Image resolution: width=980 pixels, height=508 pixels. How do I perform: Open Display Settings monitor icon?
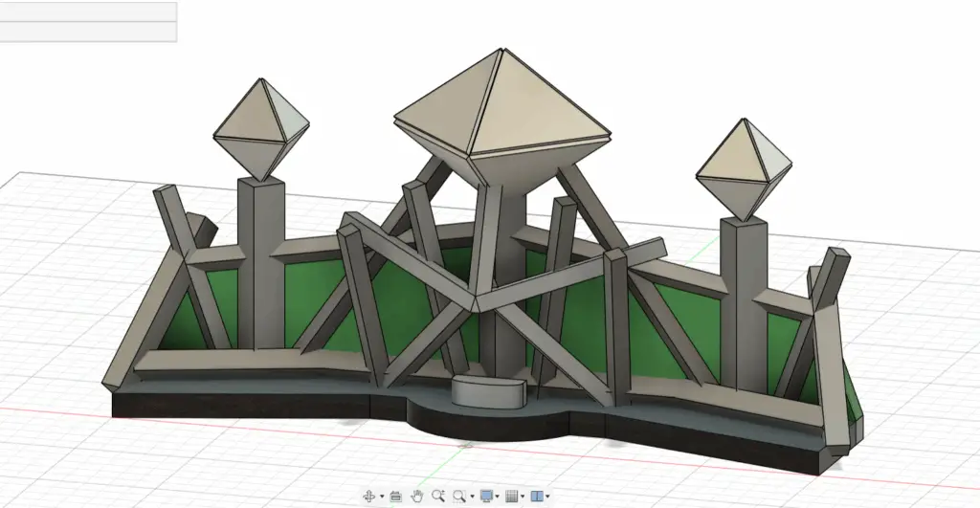486,497
